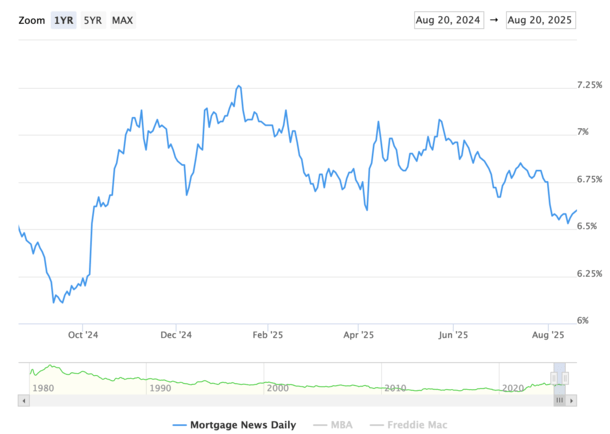Click the 6.25% y-axis label
This screenshot has width=610, height=434.
pos(589,273)
